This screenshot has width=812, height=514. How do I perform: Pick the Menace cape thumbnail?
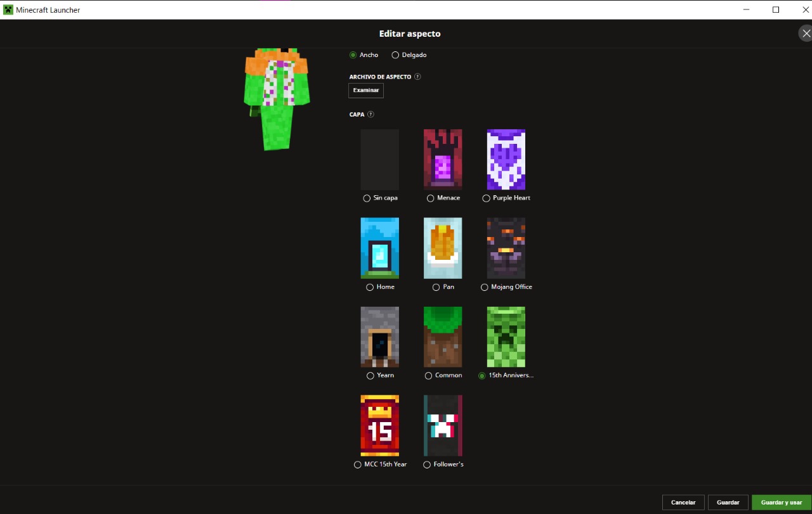(443, 160)
